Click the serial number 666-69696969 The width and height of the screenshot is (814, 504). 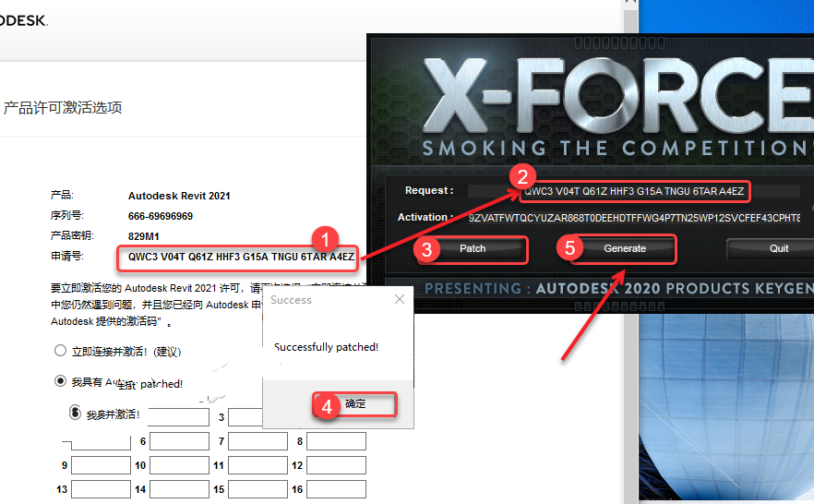pos(161,216)
